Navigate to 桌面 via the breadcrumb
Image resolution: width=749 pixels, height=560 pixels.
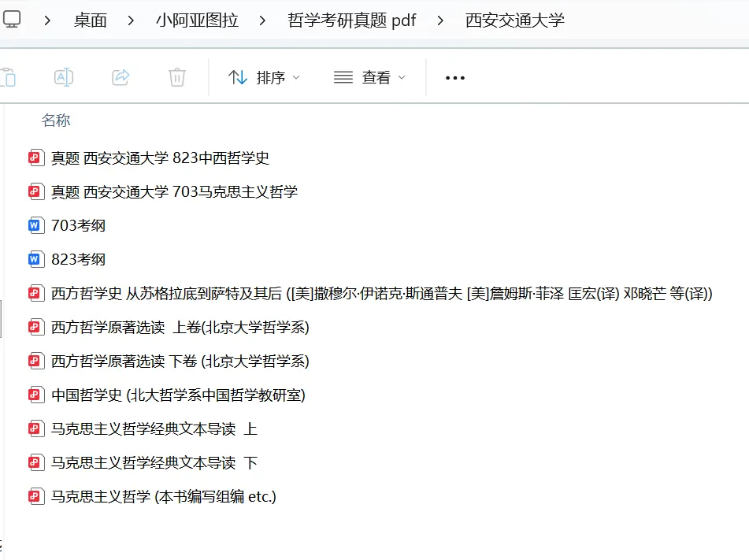click(95, 20)
